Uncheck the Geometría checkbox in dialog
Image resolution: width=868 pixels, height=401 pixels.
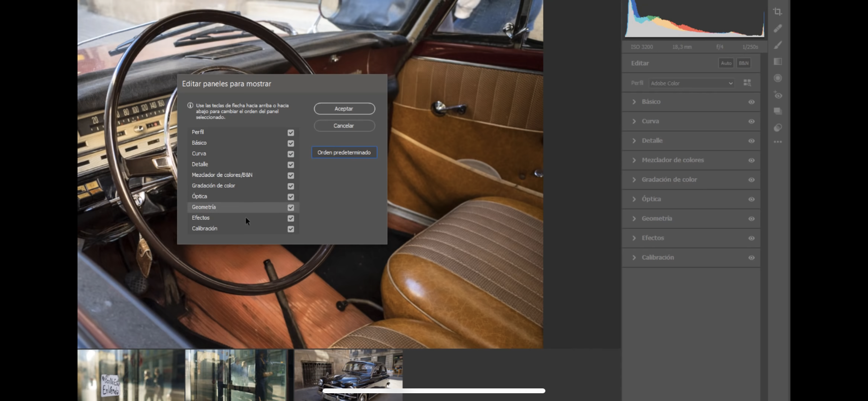291,207
